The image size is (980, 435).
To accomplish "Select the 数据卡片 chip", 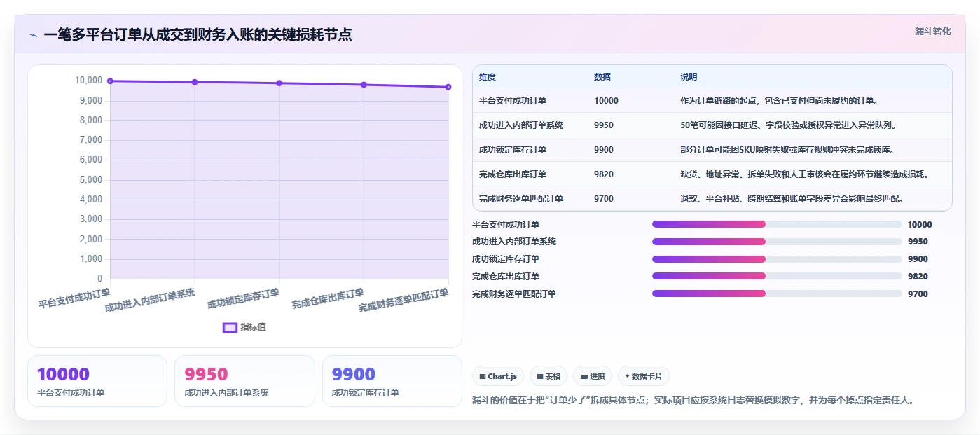I will point(643,376).
